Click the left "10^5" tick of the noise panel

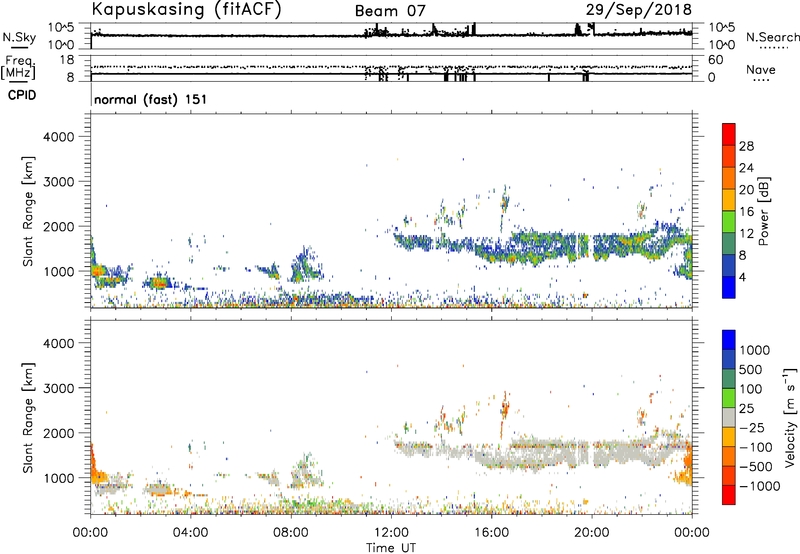[61, 27]
